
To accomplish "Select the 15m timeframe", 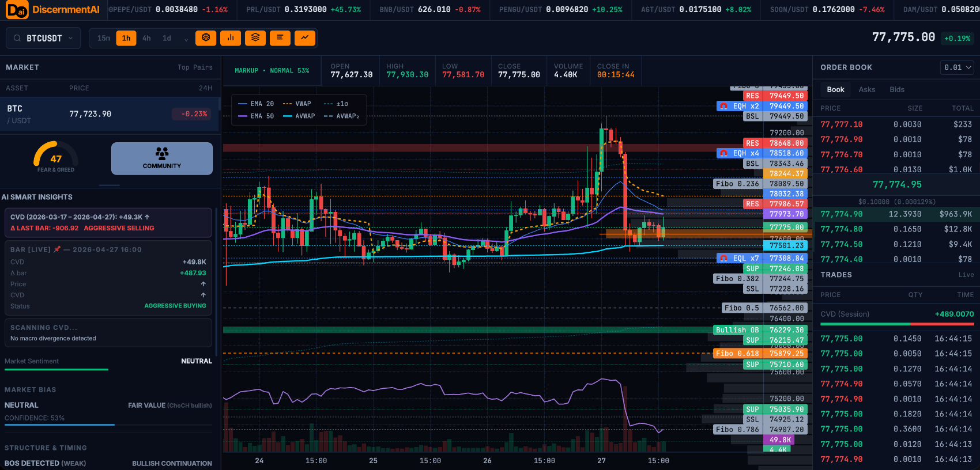I will point(104,39).
